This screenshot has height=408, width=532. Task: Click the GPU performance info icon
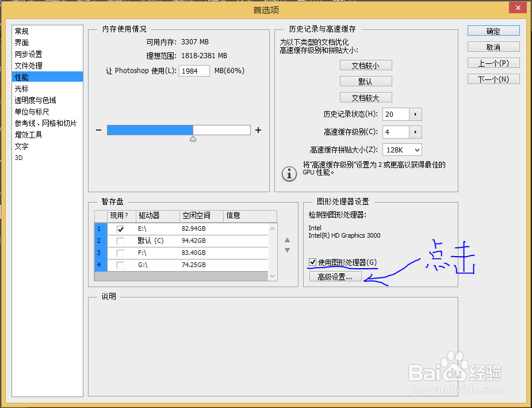(x=289, y=173)
